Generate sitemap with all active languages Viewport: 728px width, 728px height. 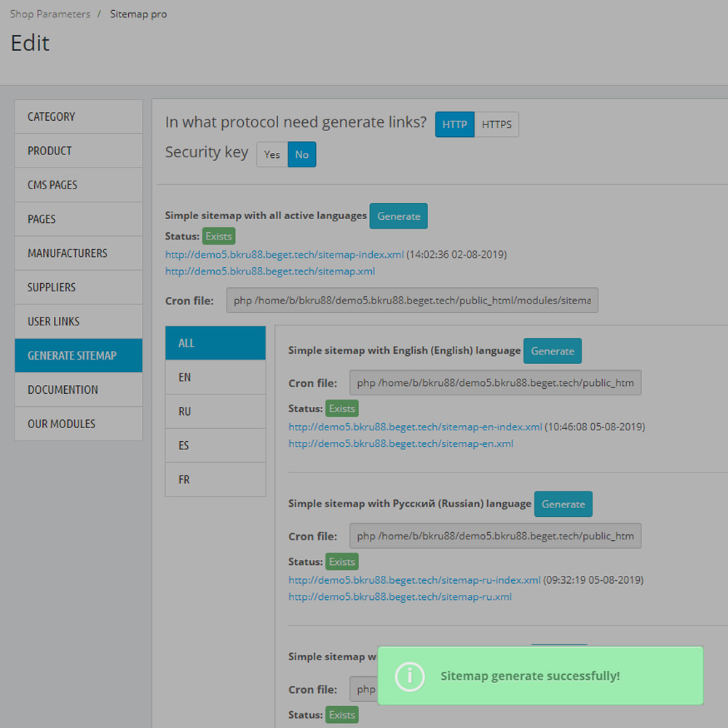click(398, 216)
